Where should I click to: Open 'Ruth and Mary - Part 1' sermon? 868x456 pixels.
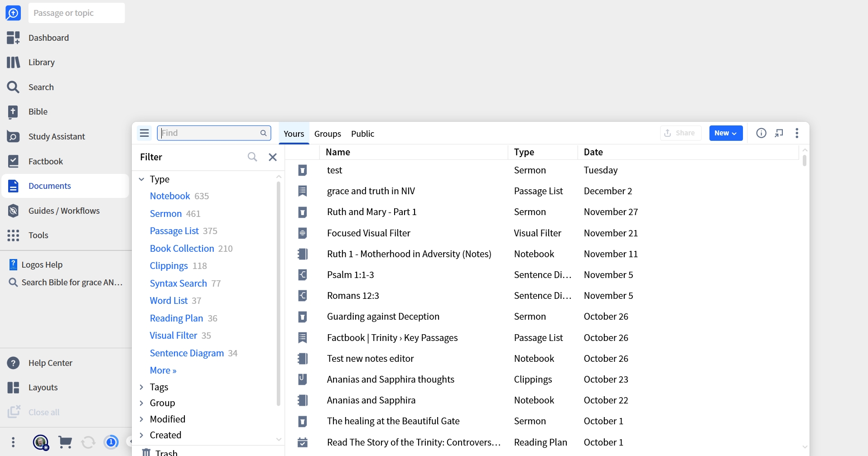tap(372, 212)
